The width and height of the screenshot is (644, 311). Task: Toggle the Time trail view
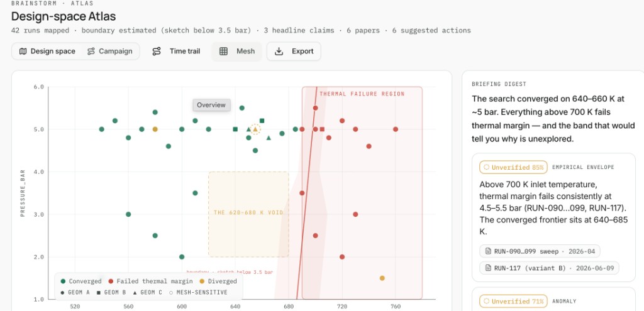coord(176,52)
